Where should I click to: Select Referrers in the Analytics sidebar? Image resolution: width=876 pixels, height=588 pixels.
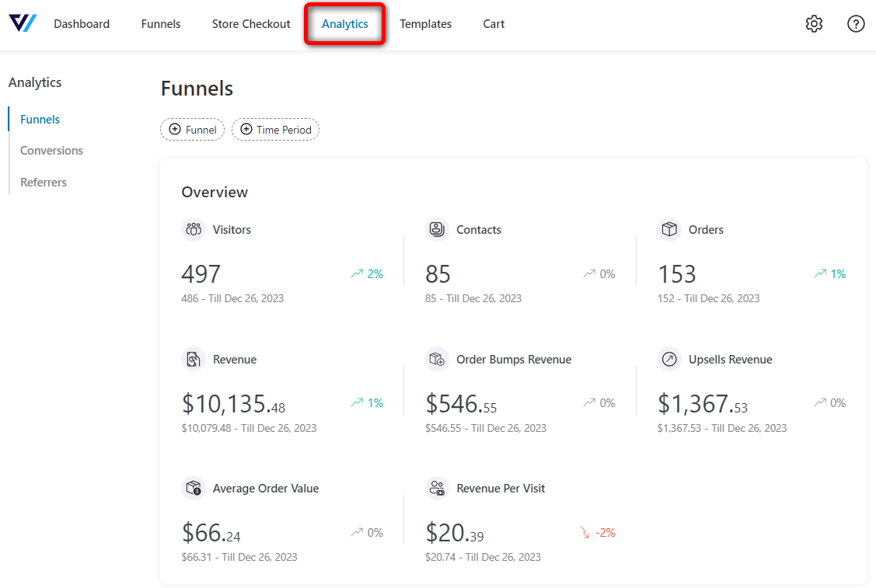click(43, 182)
